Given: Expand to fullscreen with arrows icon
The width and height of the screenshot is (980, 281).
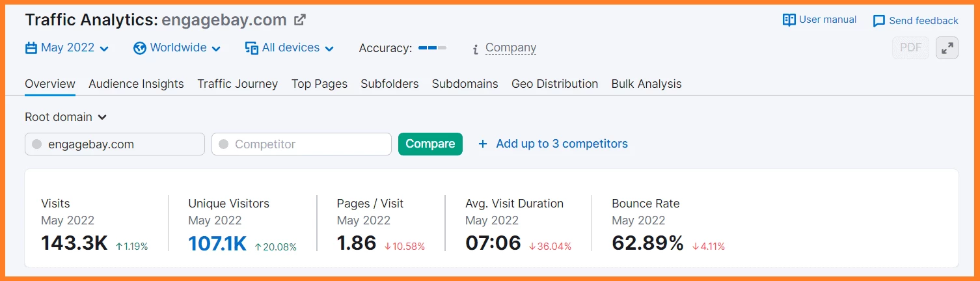Looking at the screenshot, I should (947, 47).
